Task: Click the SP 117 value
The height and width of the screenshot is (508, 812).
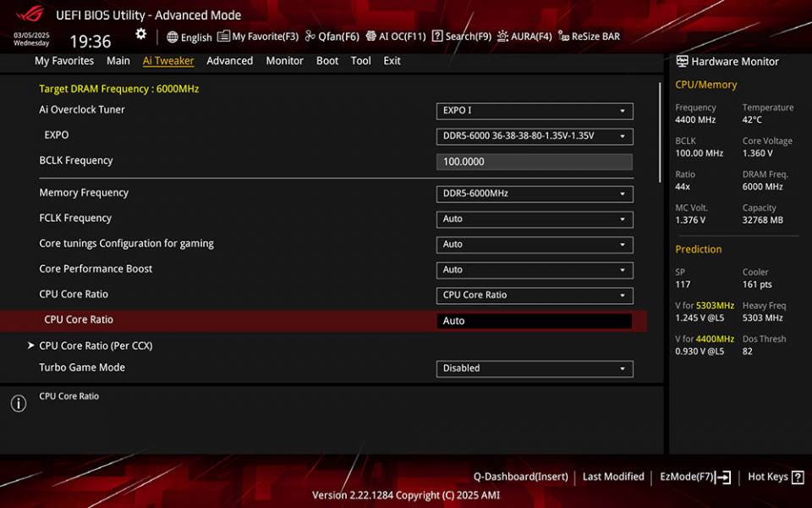Action: point(683,284)
